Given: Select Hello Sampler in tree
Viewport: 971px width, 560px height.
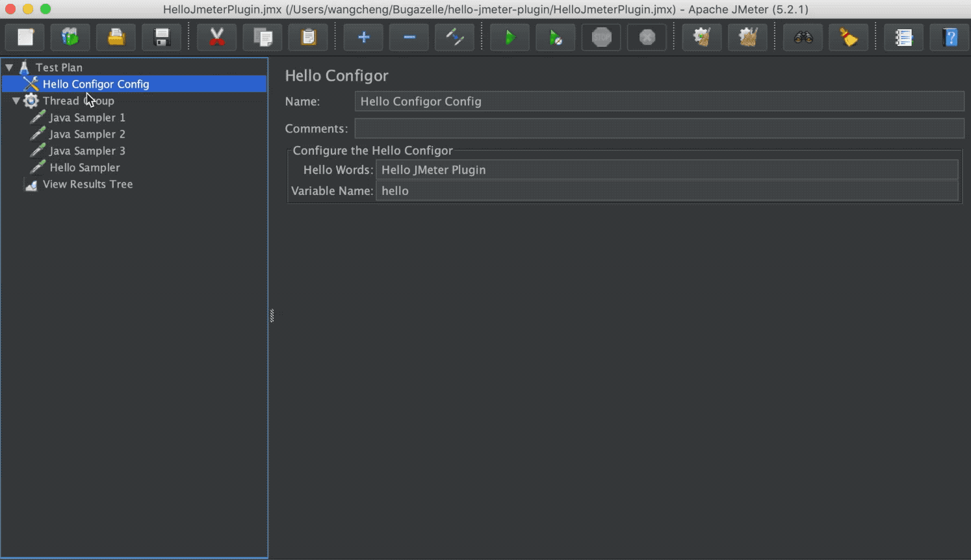Looking at the screenshot, I should click(84, 168).
